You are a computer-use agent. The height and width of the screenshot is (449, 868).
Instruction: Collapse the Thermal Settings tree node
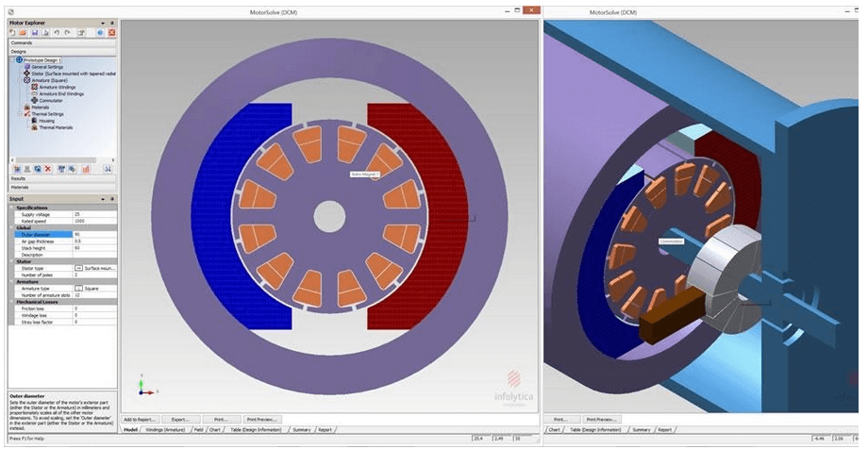pos(20,113)
